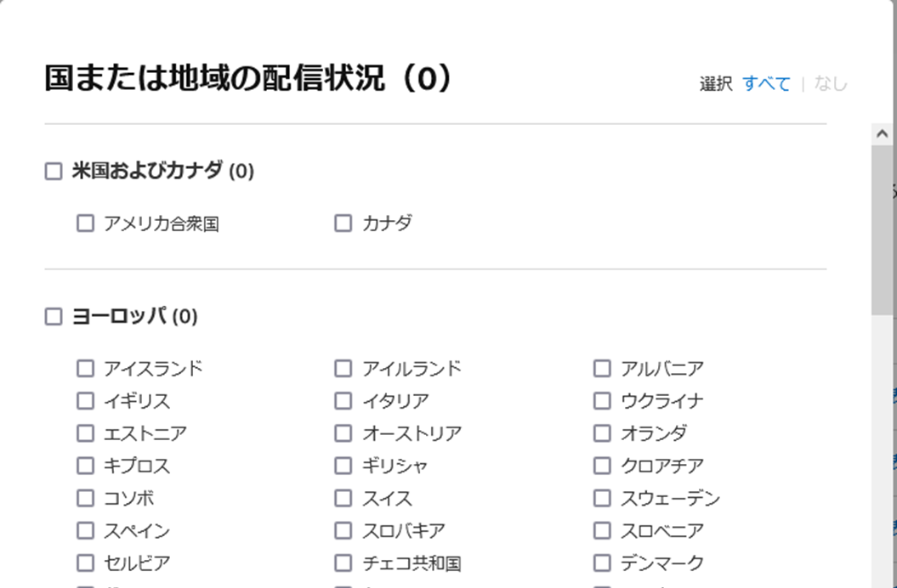Viewport: 897px width, 588px height.
Task: Tick the ウクライナ checkbox
Action: tap(602, 401)
